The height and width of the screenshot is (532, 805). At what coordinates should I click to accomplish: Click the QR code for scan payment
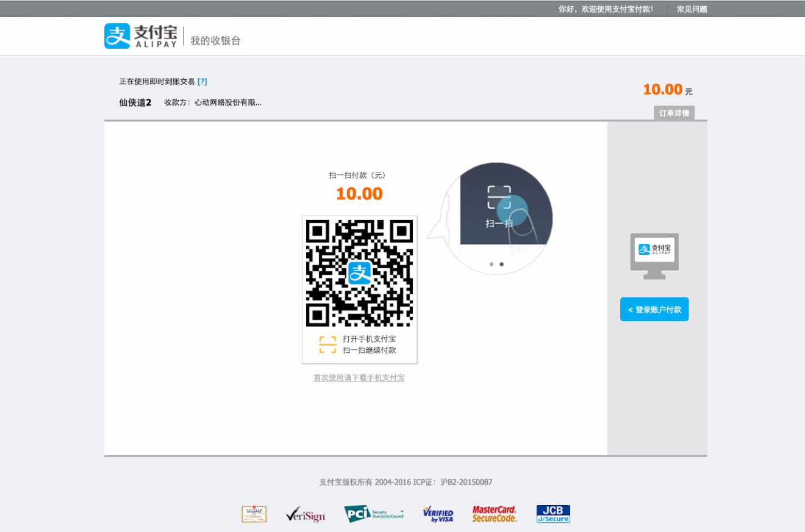click(359, 273)
